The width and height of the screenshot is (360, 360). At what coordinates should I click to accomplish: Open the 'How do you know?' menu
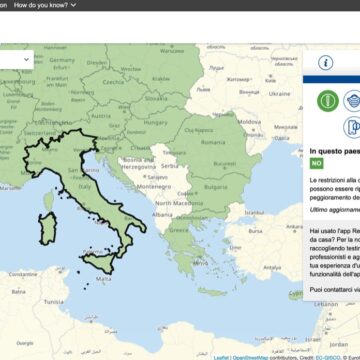coord(45,5)
